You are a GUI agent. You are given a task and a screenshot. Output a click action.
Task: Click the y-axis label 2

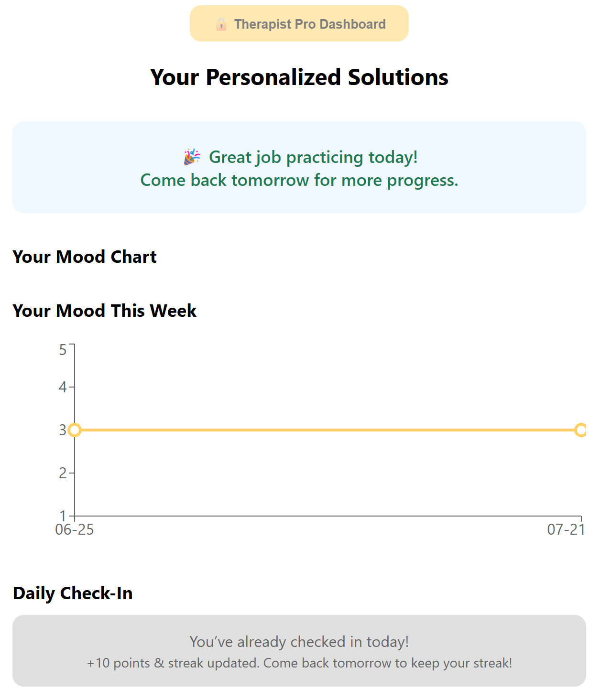pyautogui.click(x=63, y=473)
